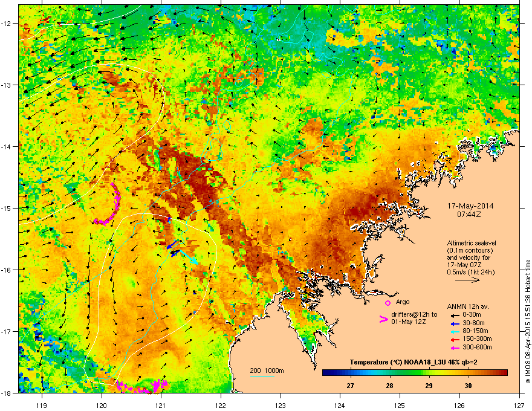Screen dimensions: 532x411
Task: Click the '300-600m' depth label
Action: [477, 347]
